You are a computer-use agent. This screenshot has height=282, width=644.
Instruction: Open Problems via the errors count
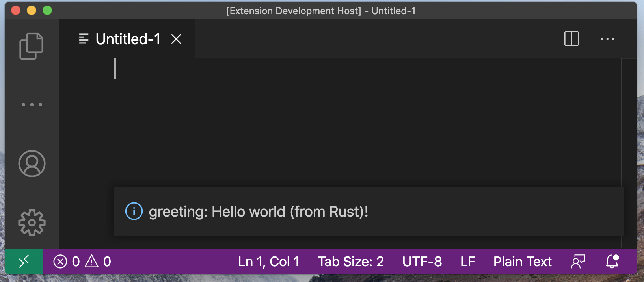[x=82, y=262]
